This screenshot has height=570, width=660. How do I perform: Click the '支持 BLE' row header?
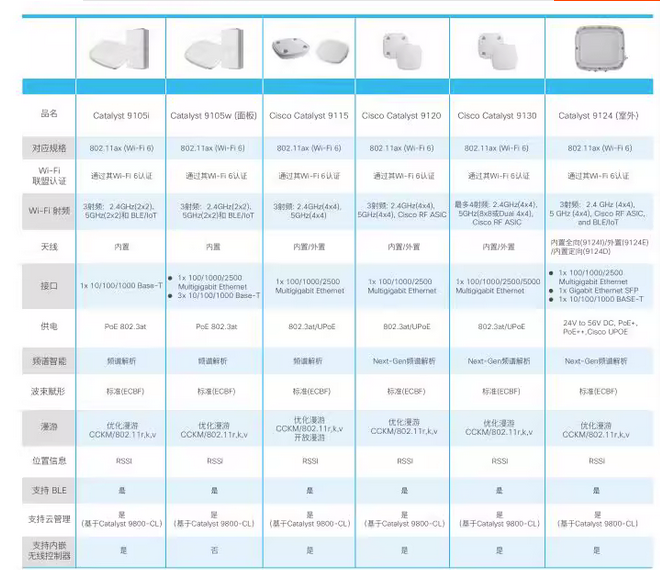49,490
